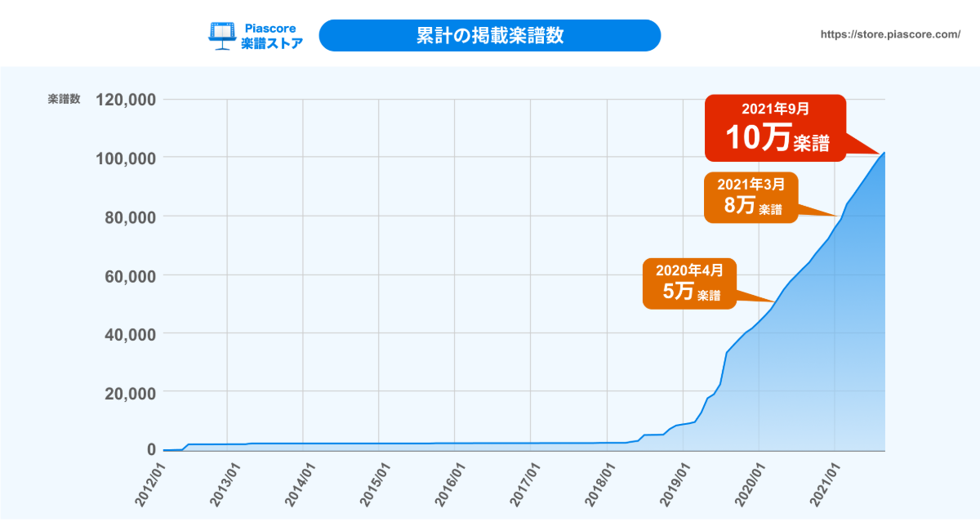Image resolution: width=980 pixels, height=531 pixels.
Task: Click the 100,000 y-axis label
Action: pyautogui.click(x=126, y=158)
